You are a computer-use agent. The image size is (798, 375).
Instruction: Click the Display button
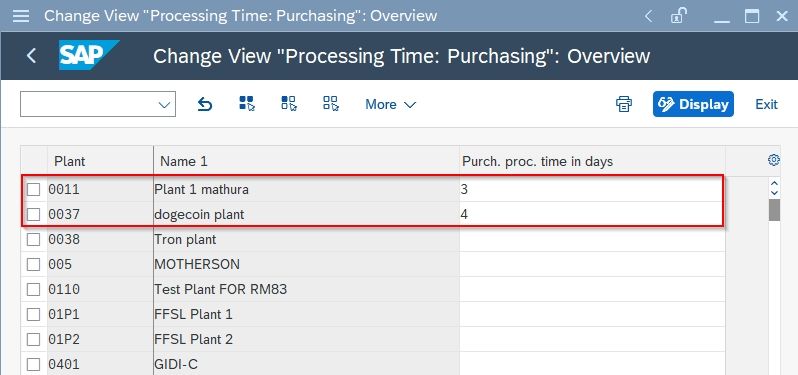pos(693,104)
